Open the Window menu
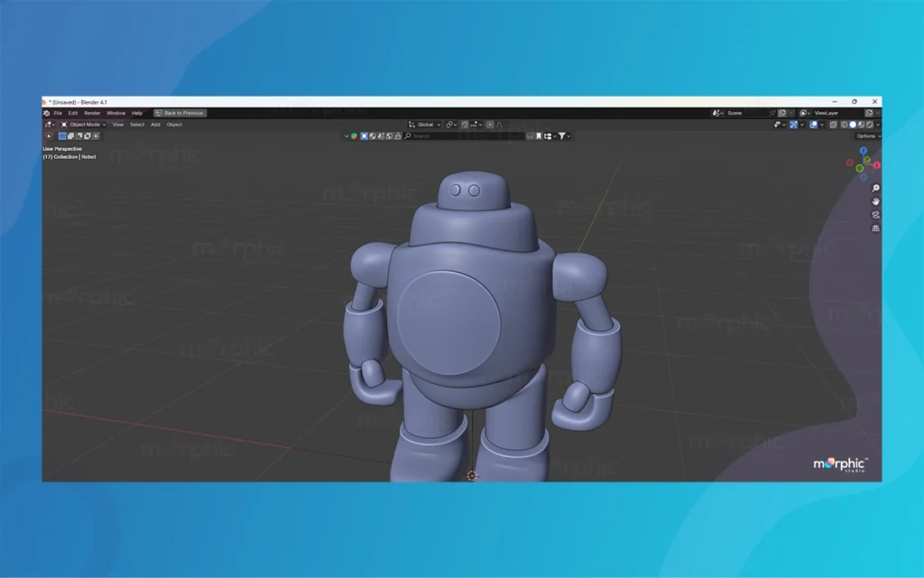 click(x=116, y=113)
